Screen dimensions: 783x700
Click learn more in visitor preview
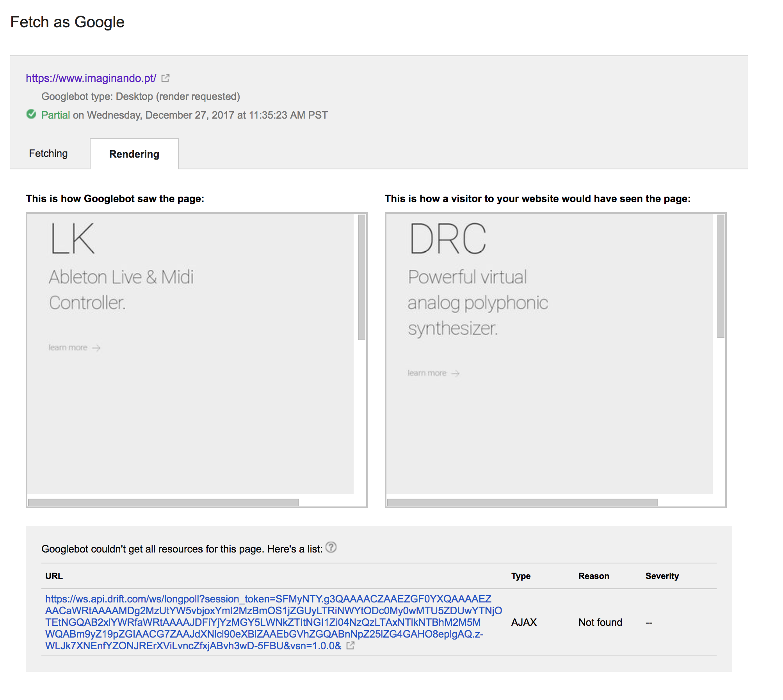tap(427, 373)
